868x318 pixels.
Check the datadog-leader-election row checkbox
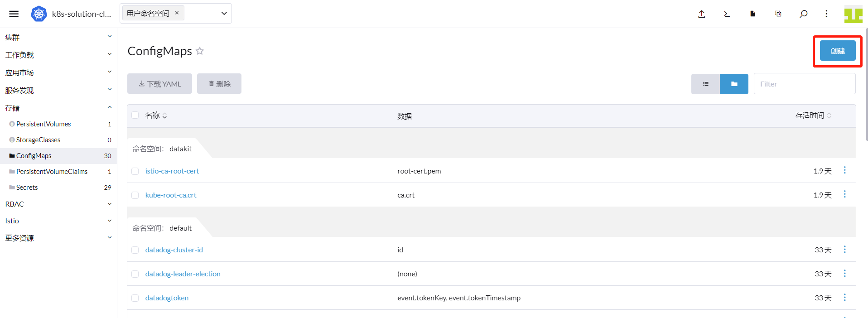135,274
